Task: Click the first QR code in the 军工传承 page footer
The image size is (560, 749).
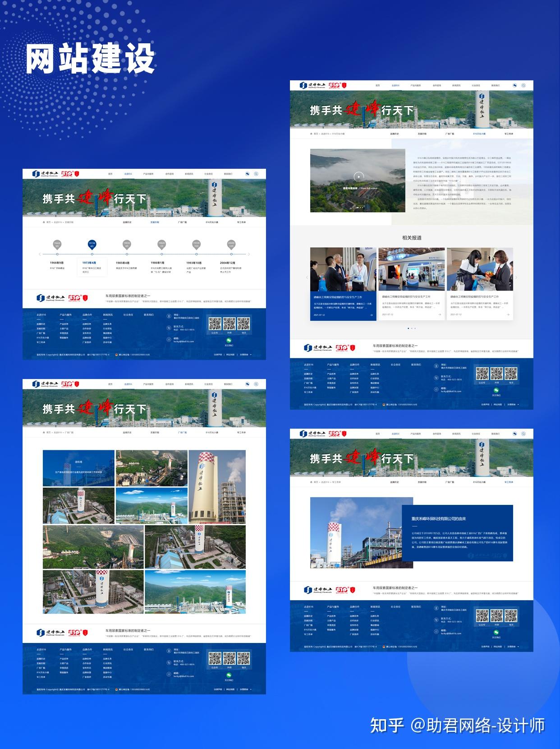Action: click(482, 615)
